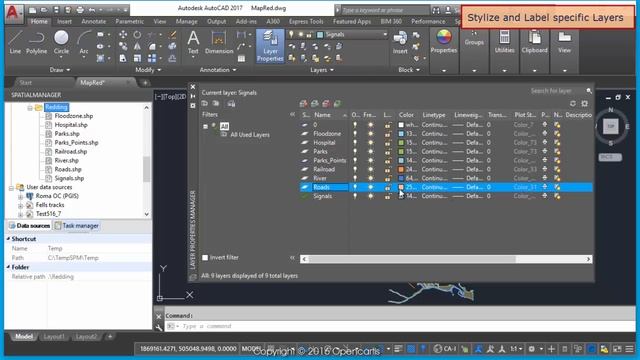Toggle On bulb for Roads layer
Image resolution: width=640 pixels, height=360 pixels.
[355, 187]
